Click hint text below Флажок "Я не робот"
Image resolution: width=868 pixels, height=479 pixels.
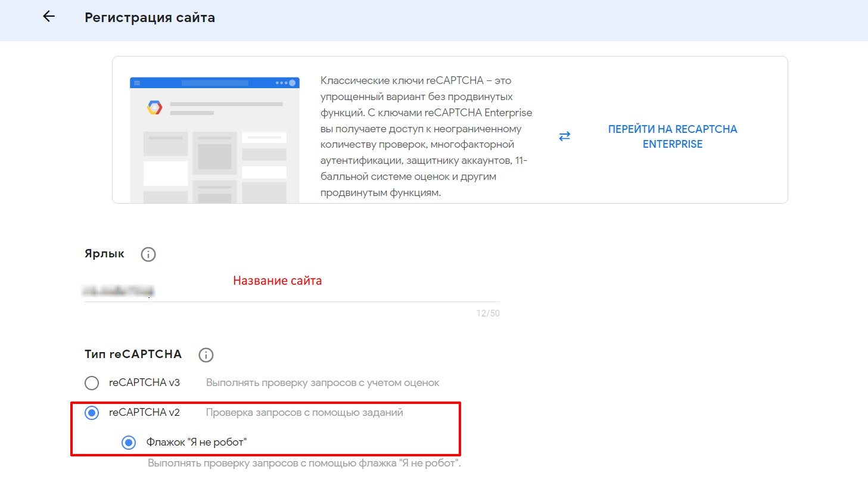point(304,463)
